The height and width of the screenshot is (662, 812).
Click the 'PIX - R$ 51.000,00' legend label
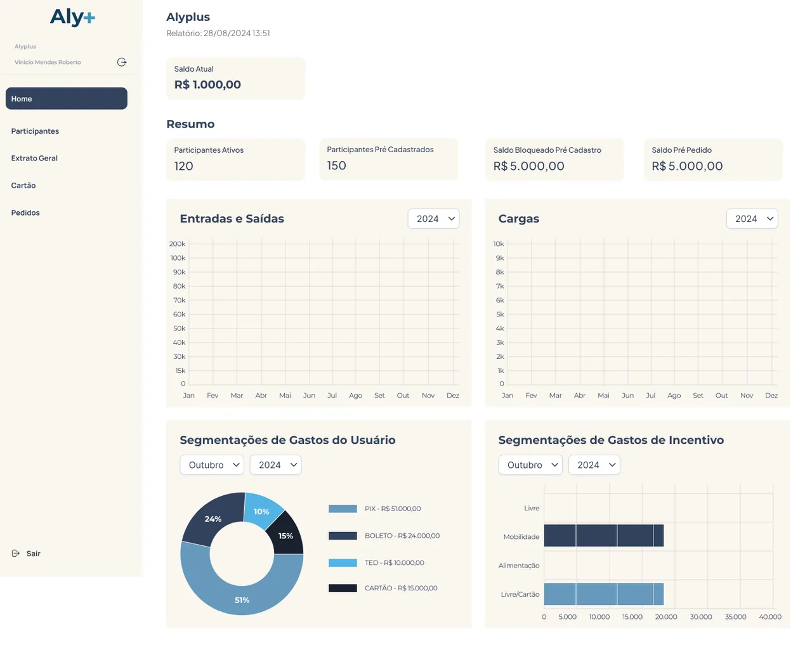[393, 509]
